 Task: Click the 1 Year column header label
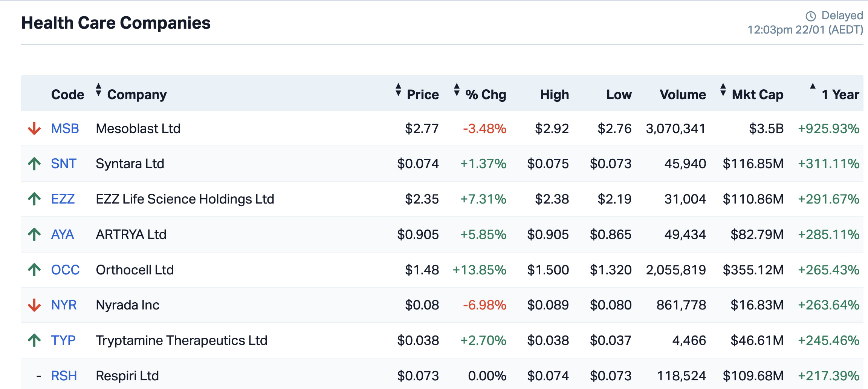tap(840, 95)
